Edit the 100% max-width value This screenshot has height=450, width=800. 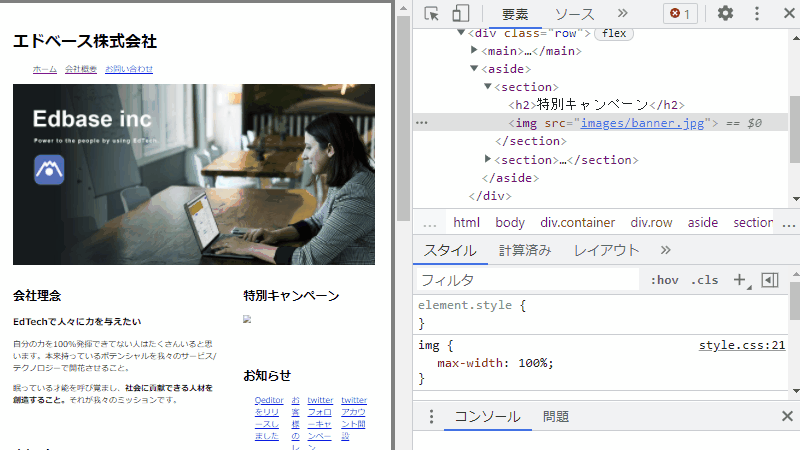(533, 363)
